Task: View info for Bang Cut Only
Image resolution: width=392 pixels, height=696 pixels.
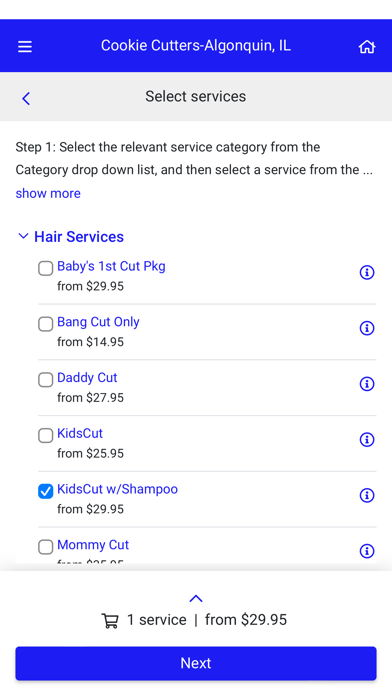Action: (x=367, y=328)
